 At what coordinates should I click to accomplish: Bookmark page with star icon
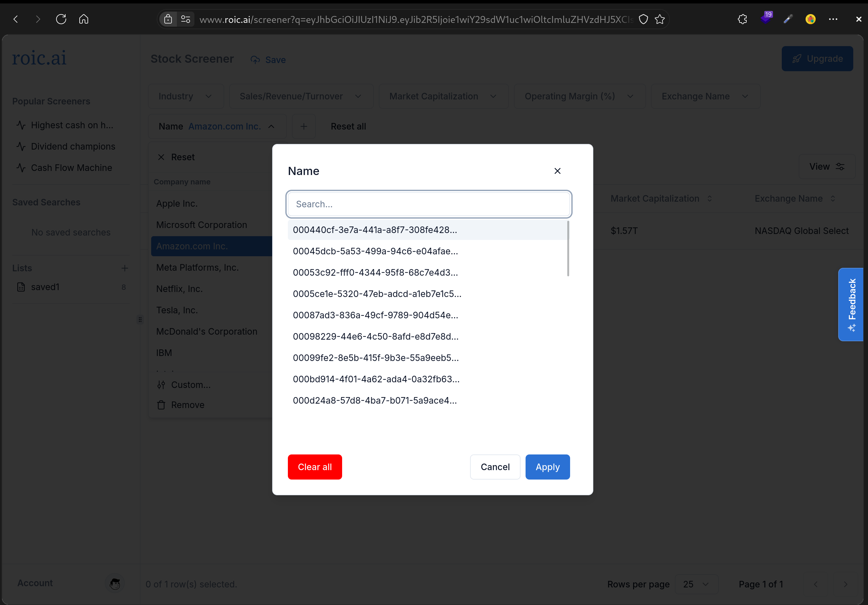point(660,19)
